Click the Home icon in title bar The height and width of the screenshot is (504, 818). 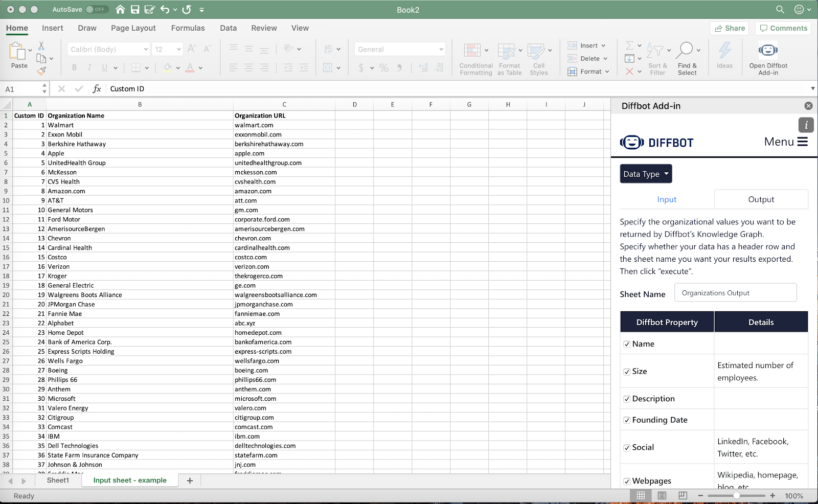[x=120, y=9]
